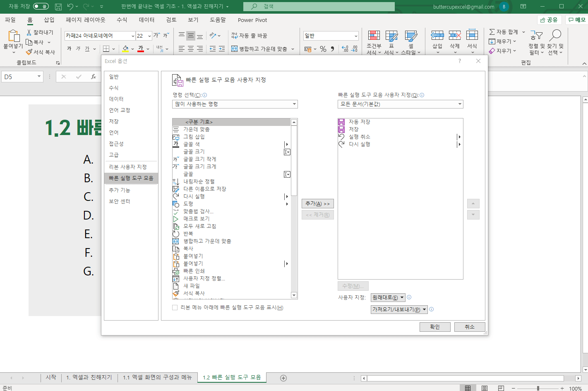This screenshot has height=391, width=588.
Task: Click the Format Painter (서식 복사) ribbon button
Action: (x=40, y=52)
